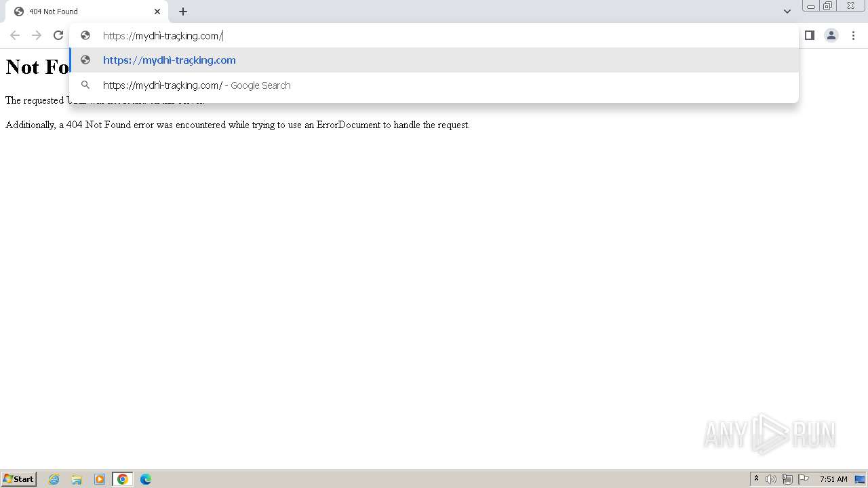
Task: Show hidden system tray icons
Action: pos(756,479)
